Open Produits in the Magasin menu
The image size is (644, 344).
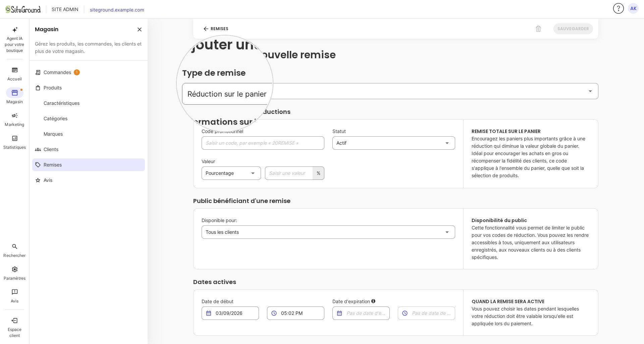[x=89, y=88]
